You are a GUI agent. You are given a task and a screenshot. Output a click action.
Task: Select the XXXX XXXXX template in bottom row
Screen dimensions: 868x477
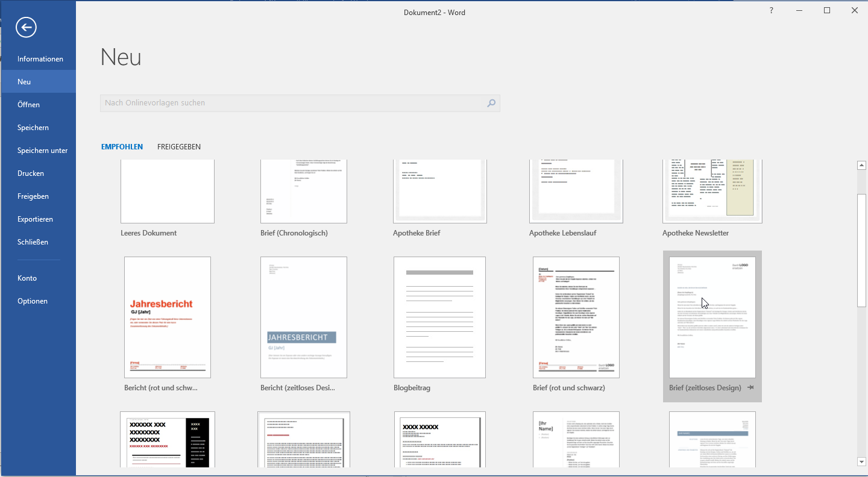[440, 440]
